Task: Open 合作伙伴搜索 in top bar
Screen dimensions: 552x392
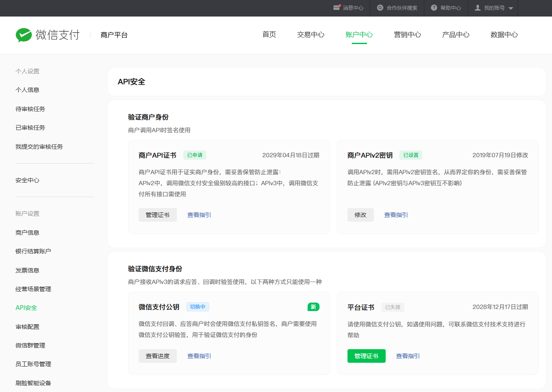Action: click(402, 8)
